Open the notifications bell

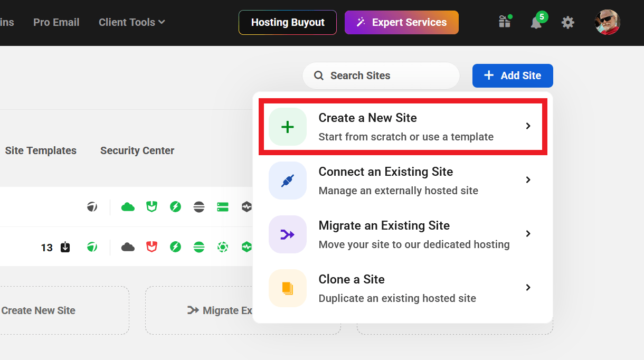[x=536, y=22]
